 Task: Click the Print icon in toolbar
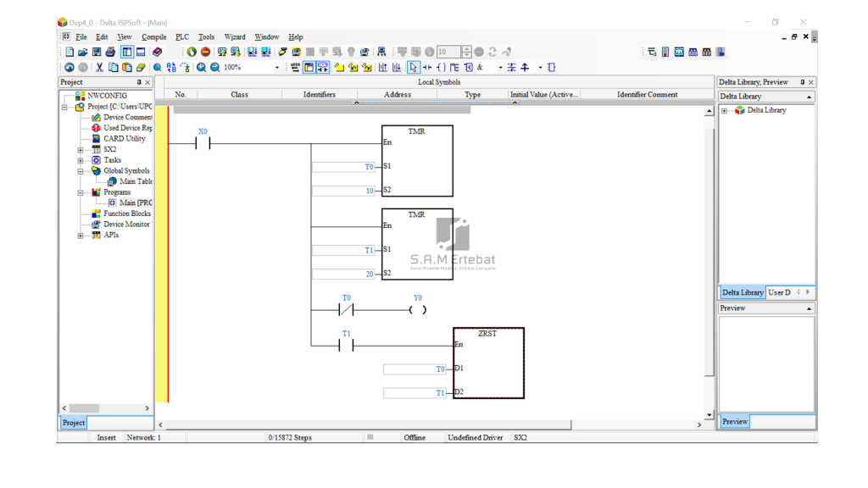pyautogui.click(x=110, y=53)
